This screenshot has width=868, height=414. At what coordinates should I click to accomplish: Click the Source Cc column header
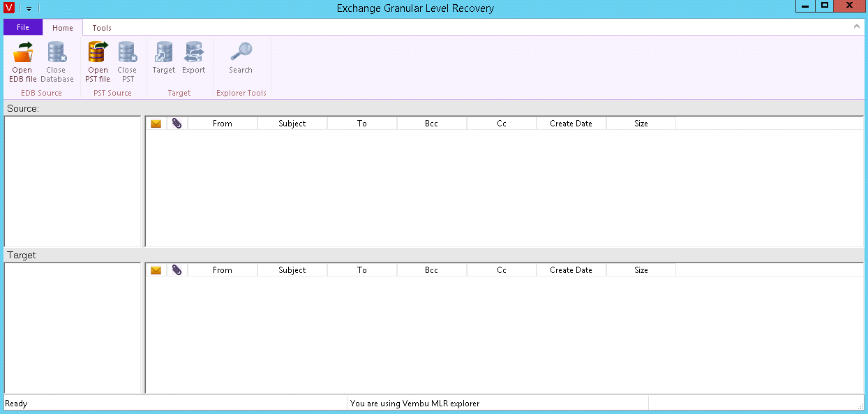pyautogui.click(x=502, y=124)
